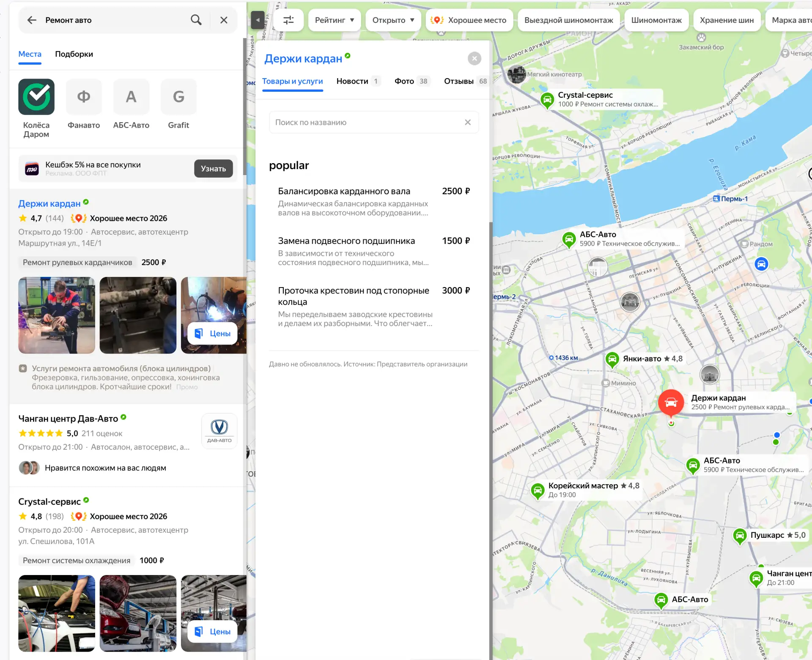This screenshot has height=660, width=812.
Task: Toggle the Марка авто filter chip
Action: tap(789, 20)
